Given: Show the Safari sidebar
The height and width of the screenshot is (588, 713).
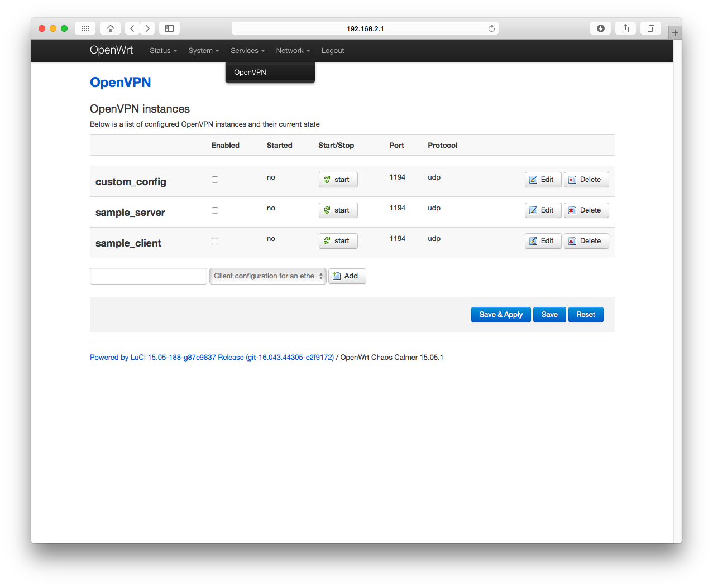Looking at the screenshot, I should pos(169,28).
